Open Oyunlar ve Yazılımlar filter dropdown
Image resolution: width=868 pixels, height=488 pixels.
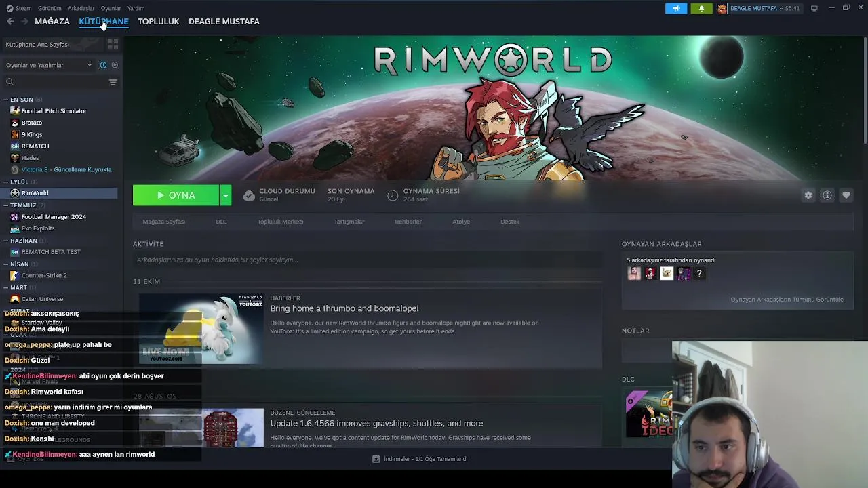[49, 65]
